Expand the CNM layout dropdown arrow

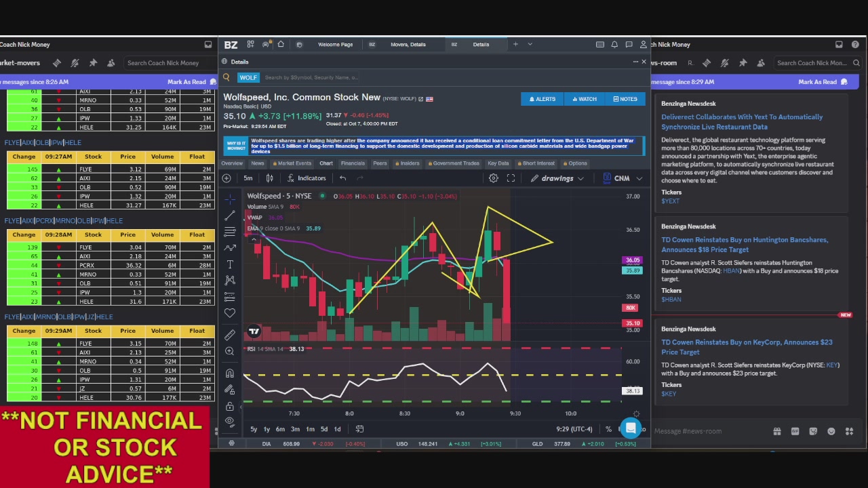pos(639,178)
